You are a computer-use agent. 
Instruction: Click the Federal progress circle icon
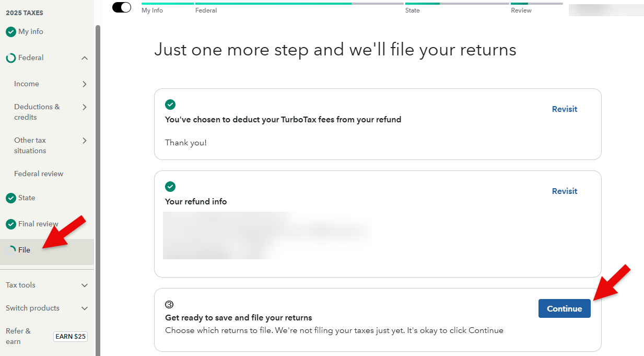tap(11, 58)
